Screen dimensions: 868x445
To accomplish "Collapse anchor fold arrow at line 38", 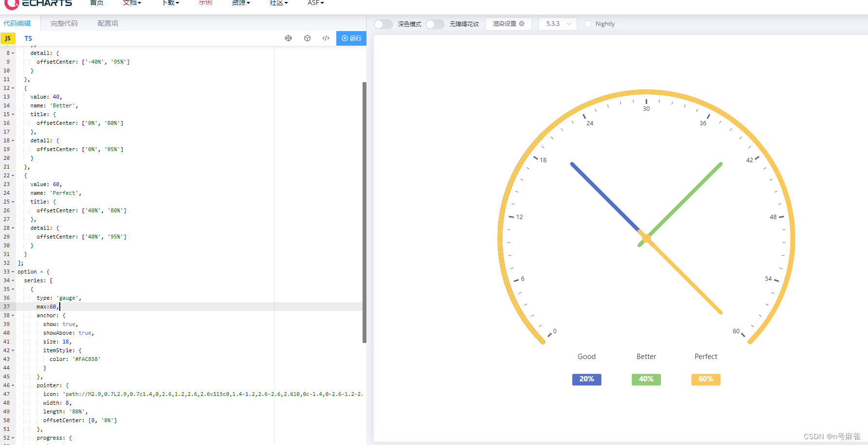I will (x=13, y=316).
